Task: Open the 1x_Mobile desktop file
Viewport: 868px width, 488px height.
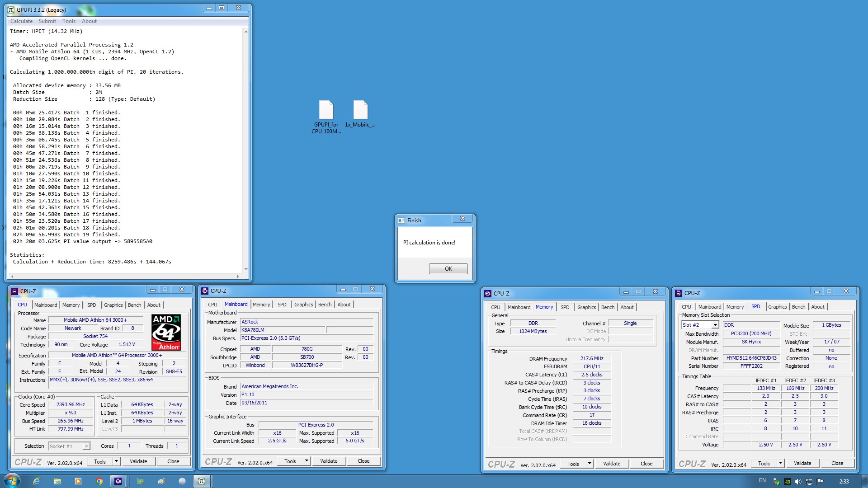Action: point(360,114)
